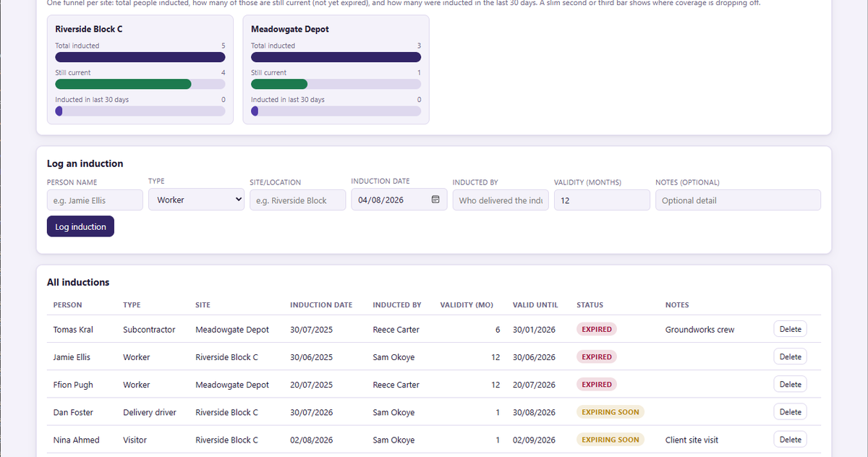The width and height of the screenshot is (868, 457).
Task: Focus the Inducted by input field
Action: (x=501, y=200)
